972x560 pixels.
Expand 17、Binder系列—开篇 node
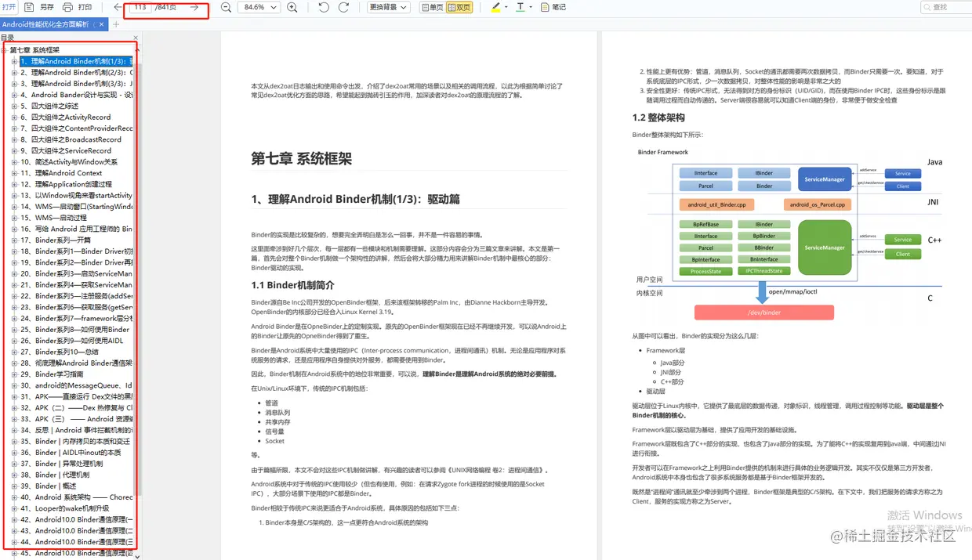pyautogui.click(x=14, y=240)
